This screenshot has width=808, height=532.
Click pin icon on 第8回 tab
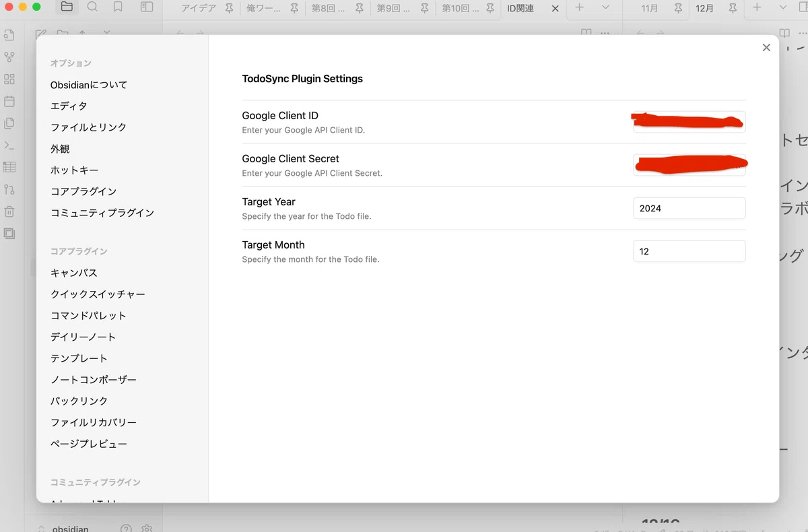(x=360, y=8)
